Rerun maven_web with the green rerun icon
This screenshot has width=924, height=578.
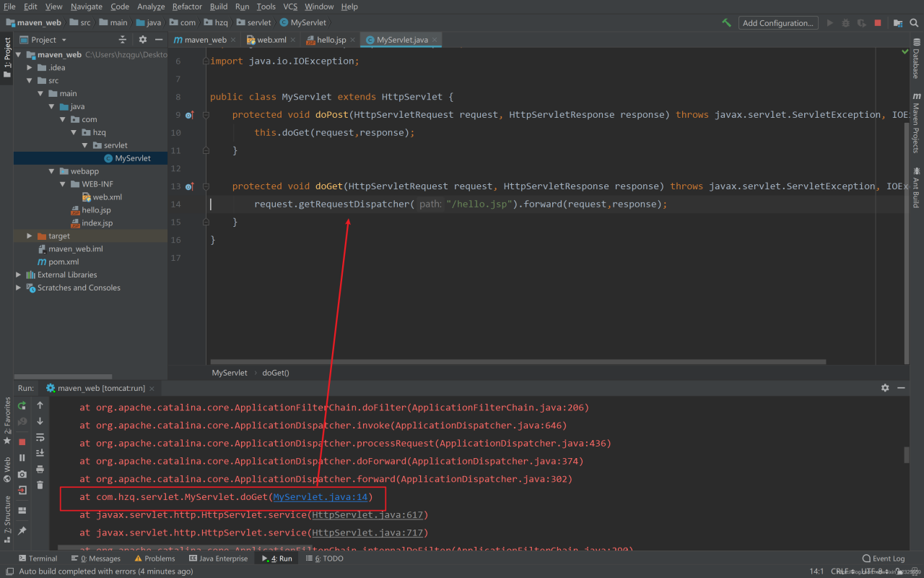pos(22,405)
